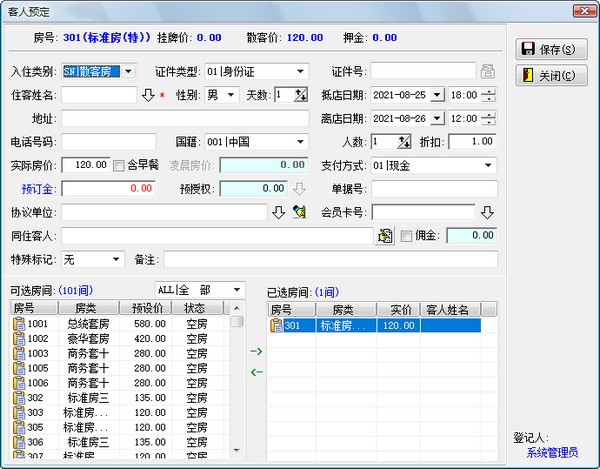Viewport: 600px width, 469px height.
Task: Remove room with left green arrow
Action: 256,372
